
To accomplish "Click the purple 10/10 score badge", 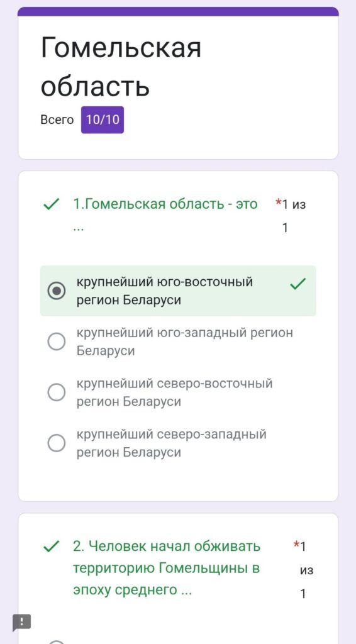I will point(103,119).
